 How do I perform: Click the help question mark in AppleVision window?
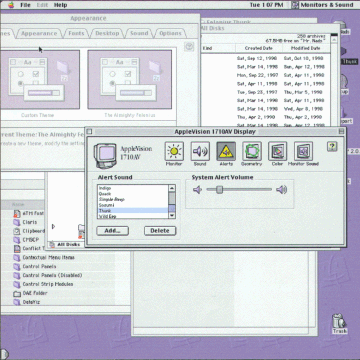coord(332,146)
